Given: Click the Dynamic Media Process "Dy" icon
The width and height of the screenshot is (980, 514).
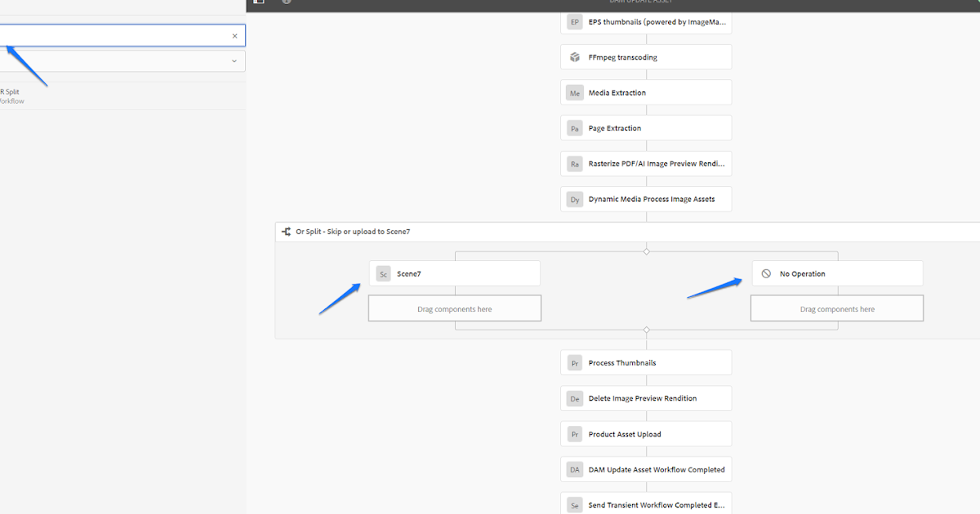Looking at the screenshot, I should click(x=574, y=199).
